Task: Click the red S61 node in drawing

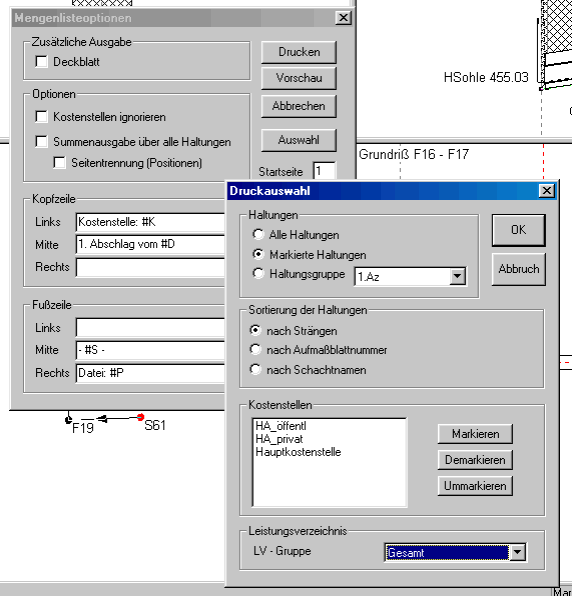Action: coord(140,417)
